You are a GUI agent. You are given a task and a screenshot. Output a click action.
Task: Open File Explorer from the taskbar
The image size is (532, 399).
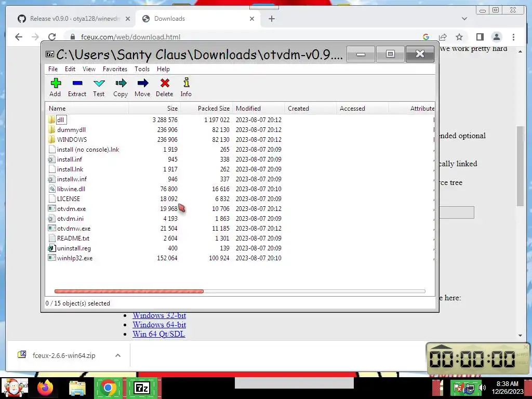pos(77,388)
